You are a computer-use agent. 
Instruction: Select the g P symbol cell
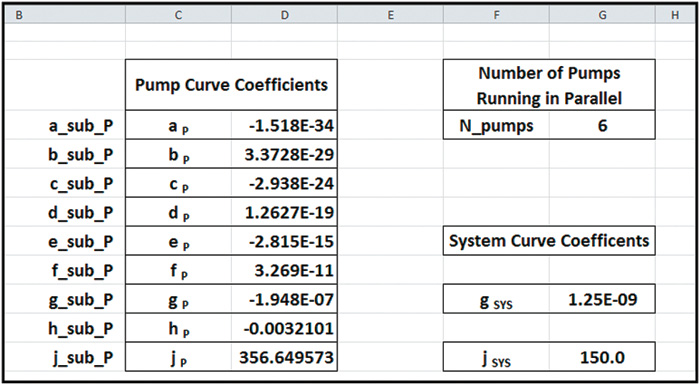pyautogui.click(x=179, y=299)
